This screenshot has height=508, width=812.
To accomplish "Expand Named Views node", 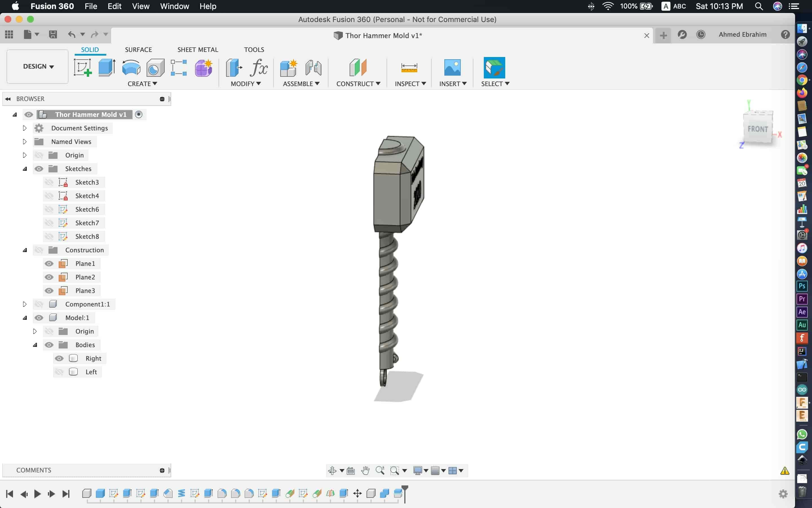I will coord(25,141).
